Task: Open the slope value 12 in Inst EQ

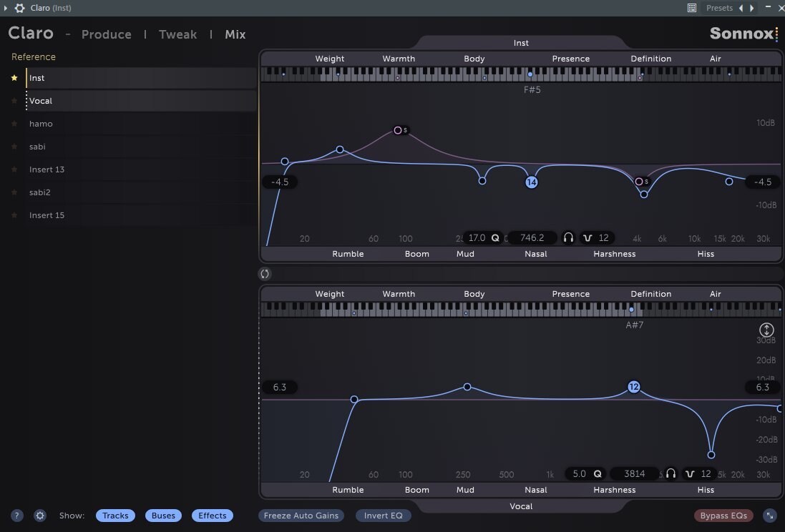Action: (x=604, y=237)
